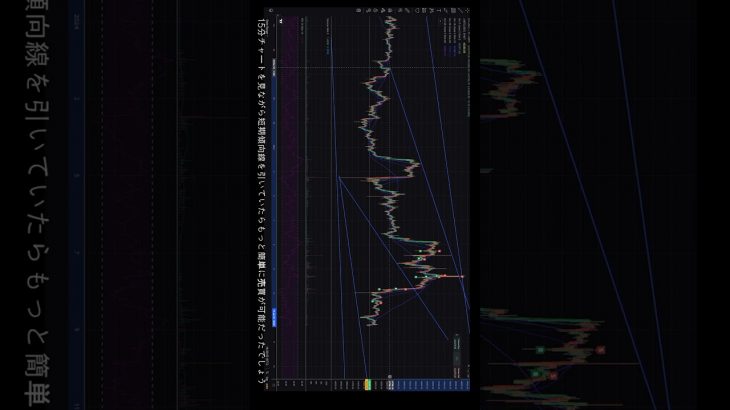
Task: Click the TradingView logo on chart
Action: pyautogui.click(x=281, y=21)
